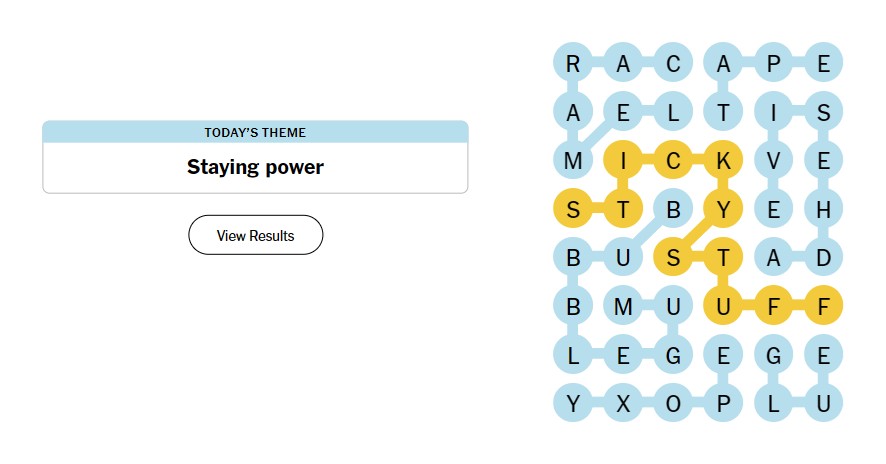Tap the letter P in EPOXY

tap(723, 404)
